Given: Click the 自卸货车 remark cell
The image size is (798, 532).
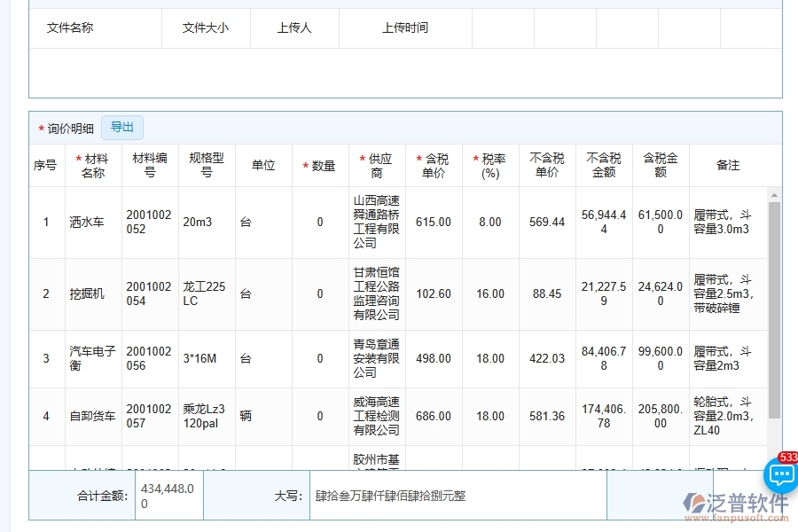Looking at the screenshot, I should [727, 416].
